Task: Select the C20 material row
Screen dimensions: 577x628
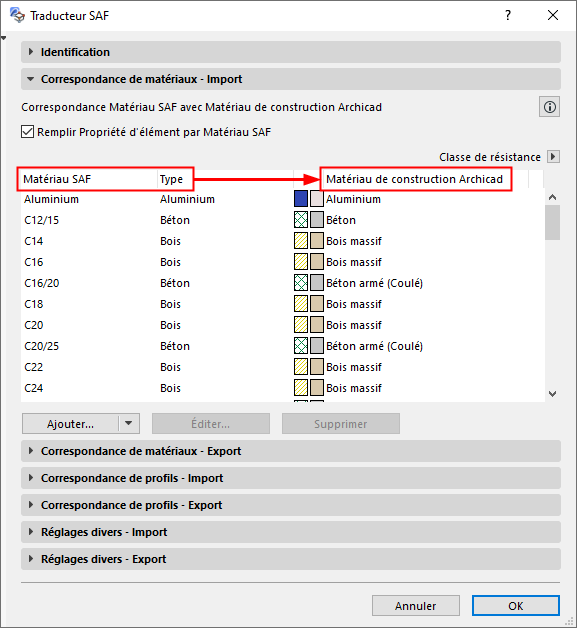Action: click(283, 325)
